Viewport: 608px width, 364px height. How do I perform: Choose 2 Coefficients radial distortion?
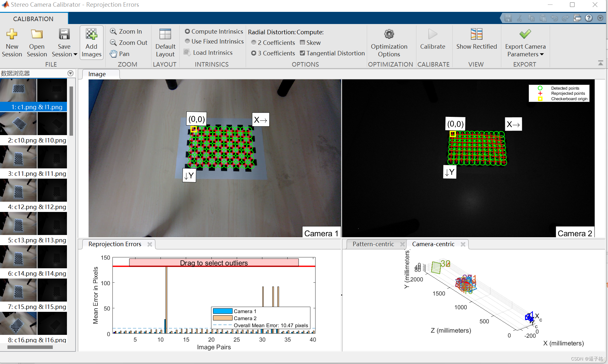point(254,43)
